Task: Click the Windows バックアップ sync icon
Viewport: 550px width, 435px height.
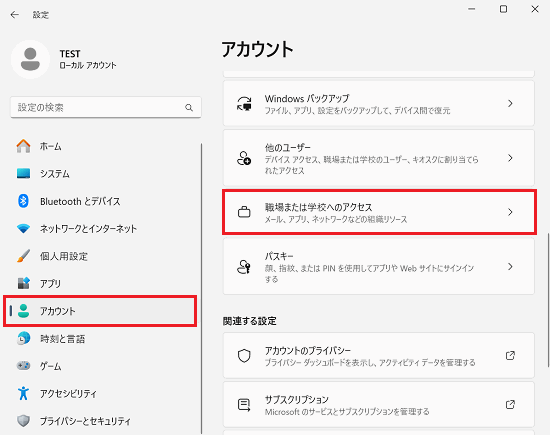Action: [244, 103]
